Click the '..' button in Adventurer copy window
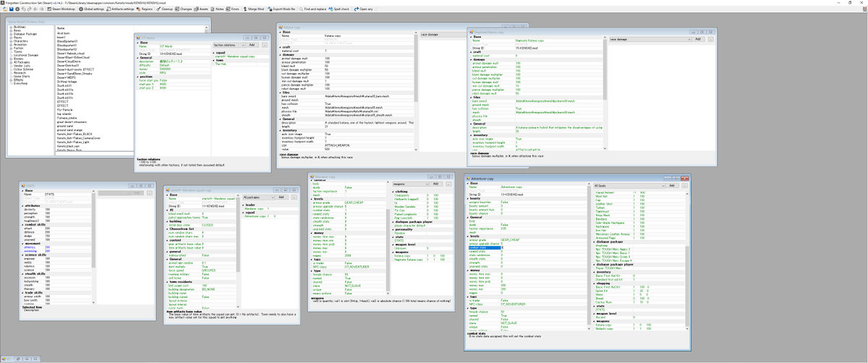The height and width of the screenshot is (363, 868). point(685,186)
